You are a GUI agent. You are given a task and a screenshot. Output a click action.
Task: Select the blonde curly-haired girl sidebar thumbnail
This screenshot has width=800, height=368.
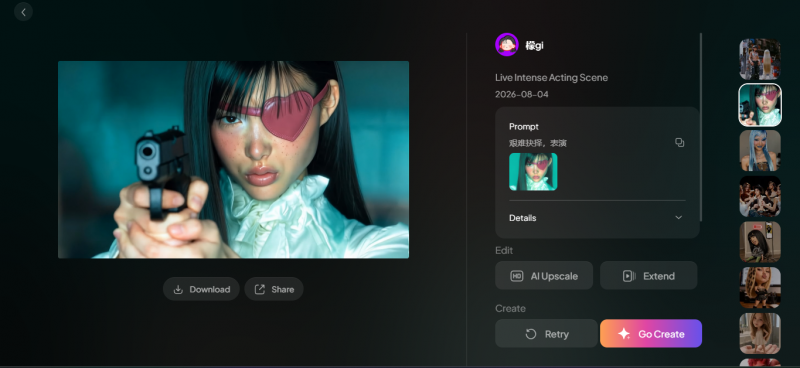point(760,287)
